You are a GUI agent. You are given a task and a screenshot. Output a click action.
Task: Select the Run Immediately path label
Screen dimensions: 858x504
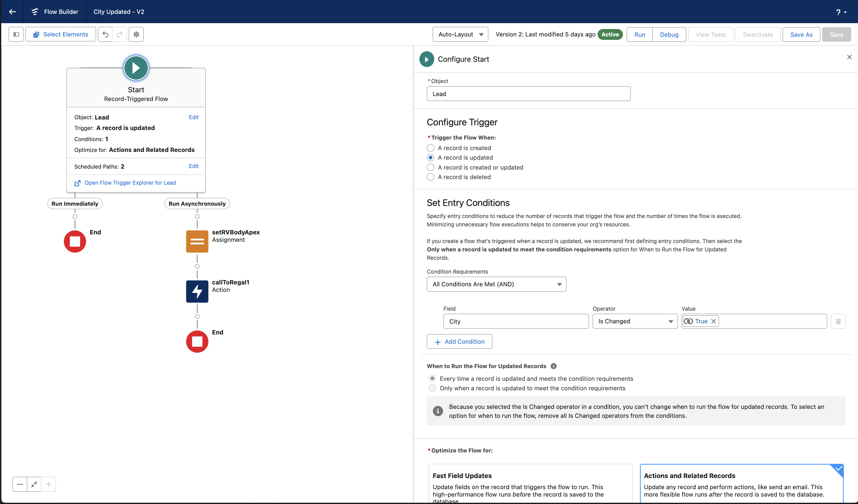75,204
